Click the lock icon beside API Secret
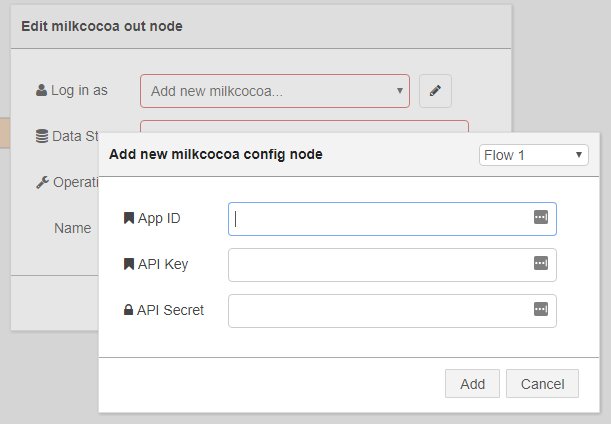The height and width of the screenshot is (424, 611). coord(128,310)
